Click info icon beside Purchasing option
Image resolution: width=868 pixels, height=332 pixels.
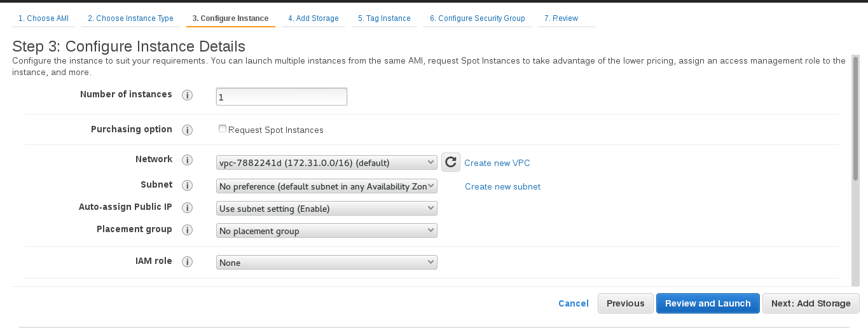click(187, 130)
